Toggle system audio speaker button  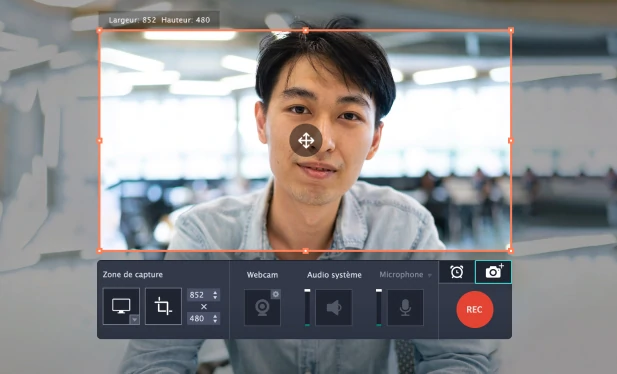coord(334,307)
